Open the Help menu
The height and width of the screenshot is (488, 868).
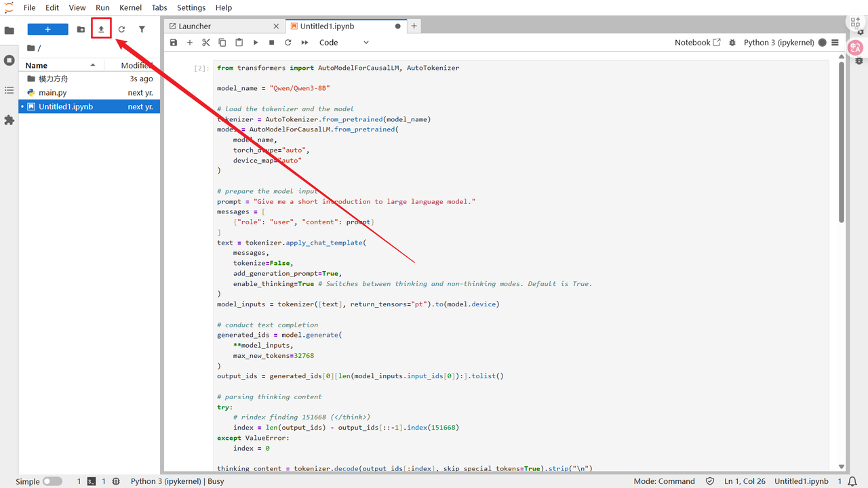pos(224,7)
